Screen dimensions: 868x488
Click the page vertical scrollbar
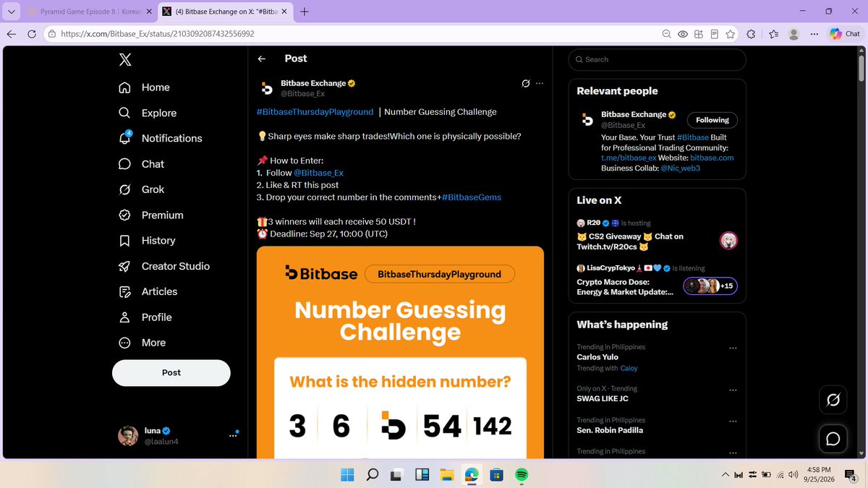861,68
